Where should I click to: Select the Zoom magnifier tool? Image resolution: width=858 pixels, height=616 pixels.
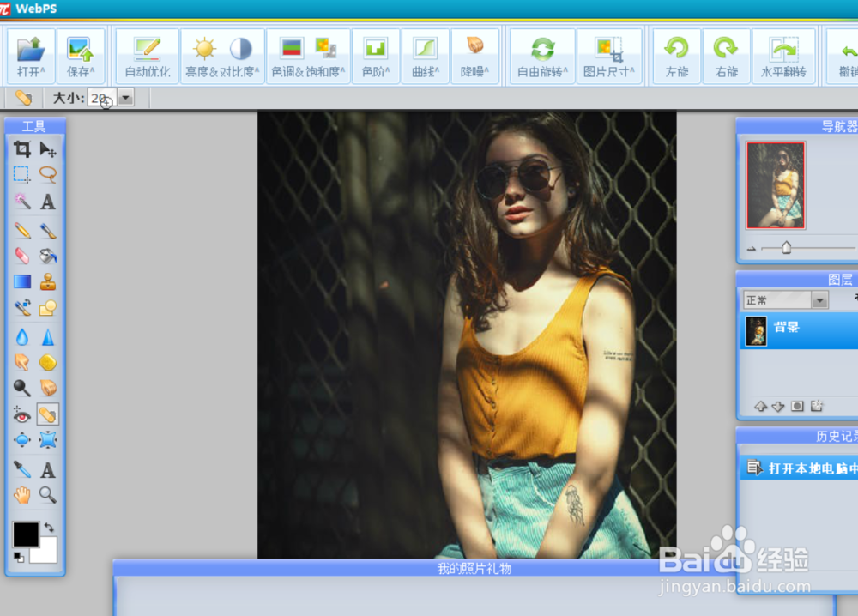tap(48, 495)
